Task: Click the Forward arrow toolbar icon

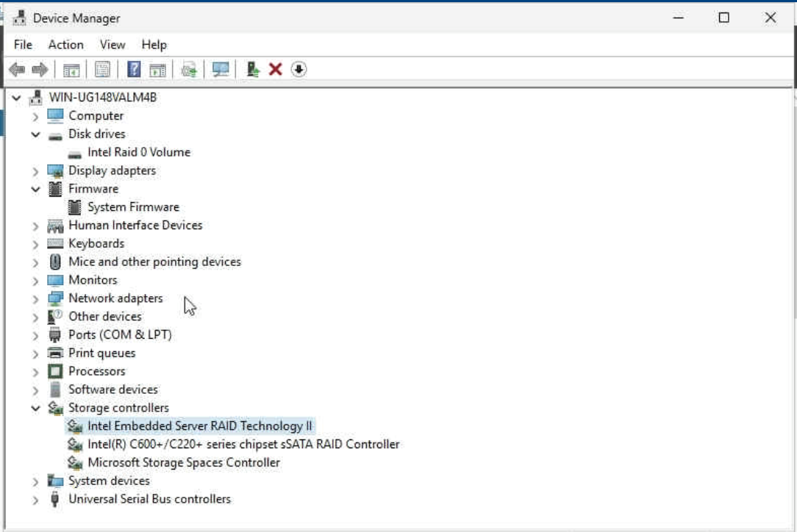Action: click(x=40, y=69)
